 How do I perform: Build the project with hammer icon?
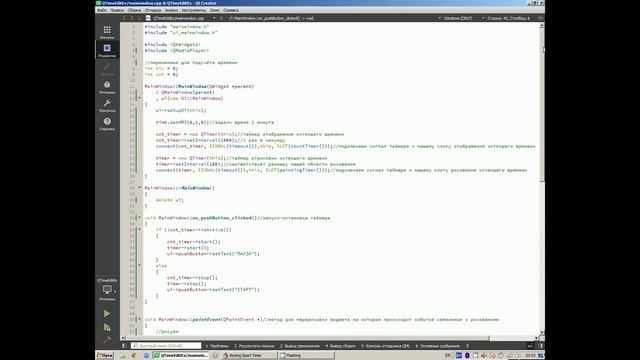pyautogui.click(x=107, y=340)
